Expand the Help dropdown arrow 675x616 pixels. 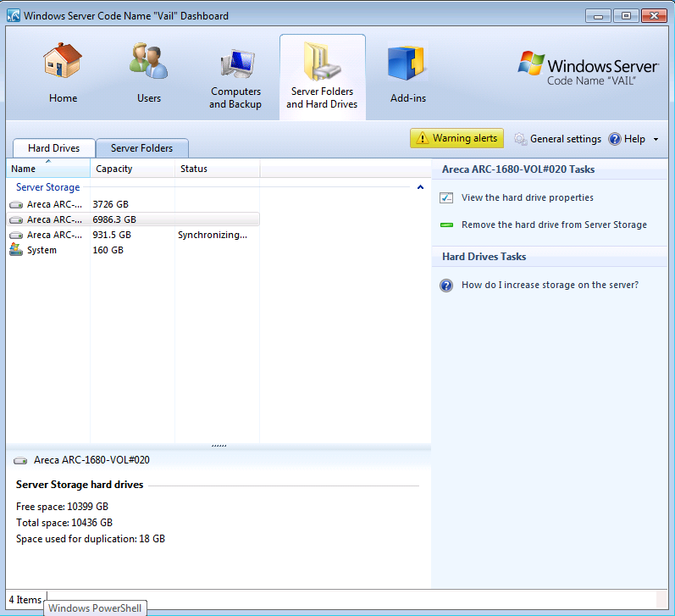tap(656, 139)
